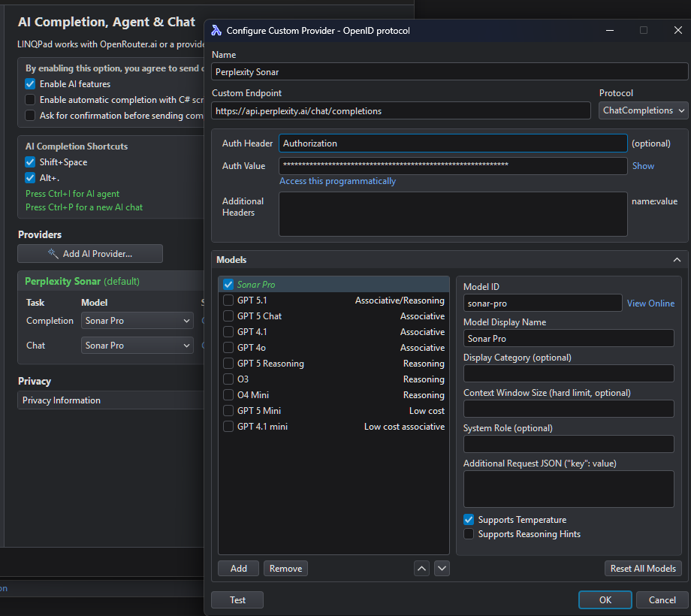Click the Add AI Provider button
The image size is (691, 616).
(x=90, y=254)
